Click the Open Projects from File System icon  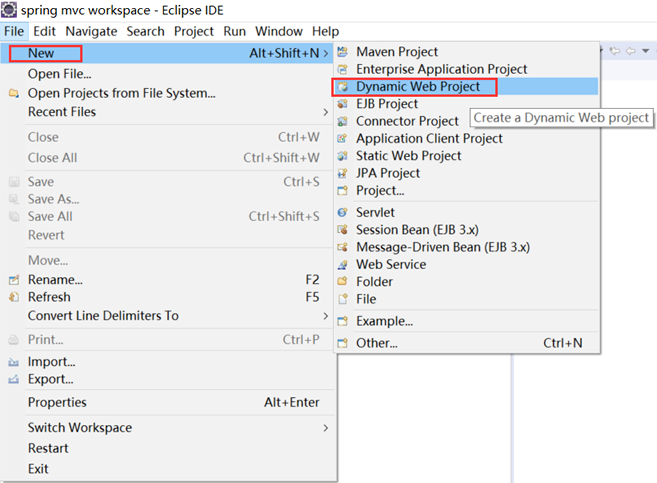[14, 93]
